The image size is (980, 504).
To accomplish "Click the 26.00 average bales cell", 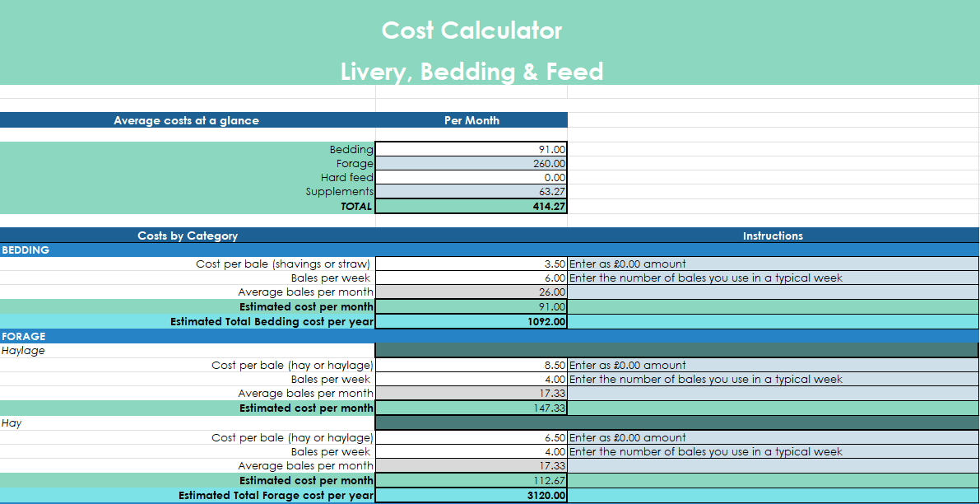I will click(471, 292).
